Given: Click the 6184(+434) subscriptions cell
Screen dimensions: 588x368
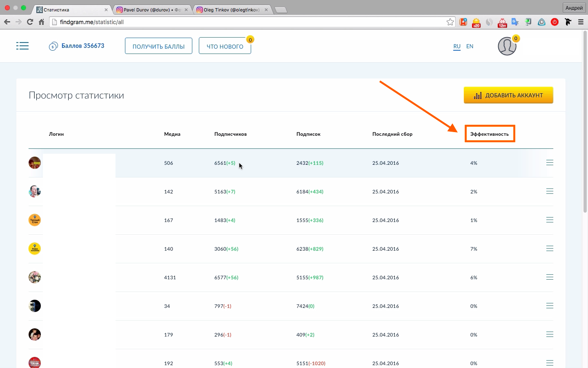Looking at the screenshot, I should tap(310, 191).
